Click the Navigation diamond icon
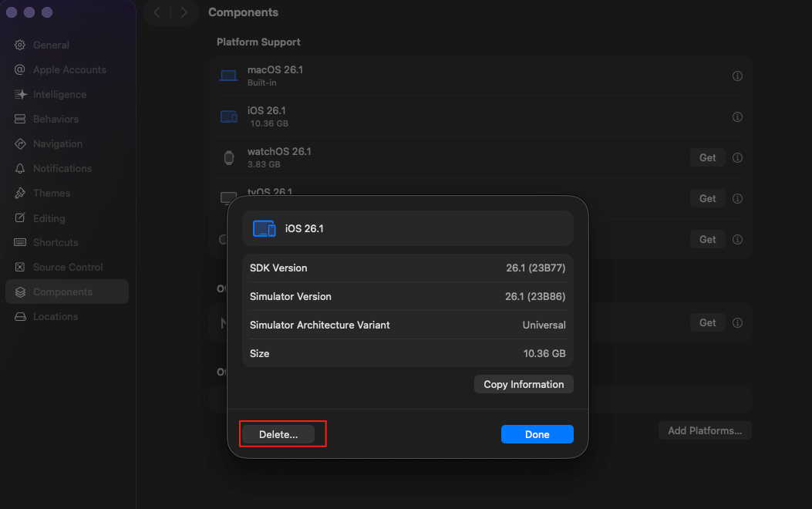 point(20,143)
